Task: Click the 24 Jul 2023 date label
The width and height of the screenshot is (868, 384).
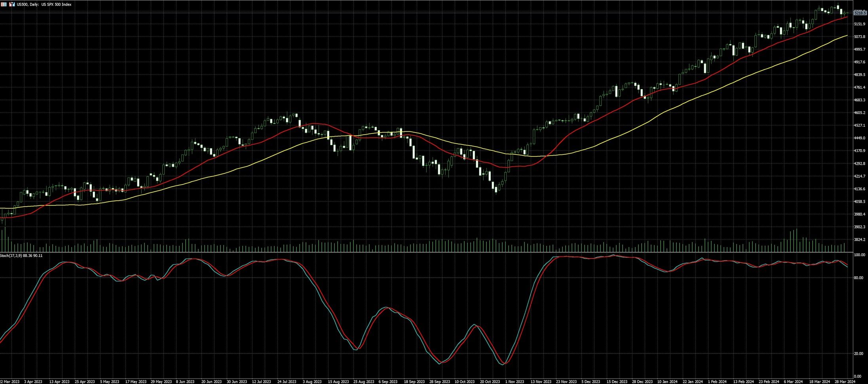Action: point(287,382)
